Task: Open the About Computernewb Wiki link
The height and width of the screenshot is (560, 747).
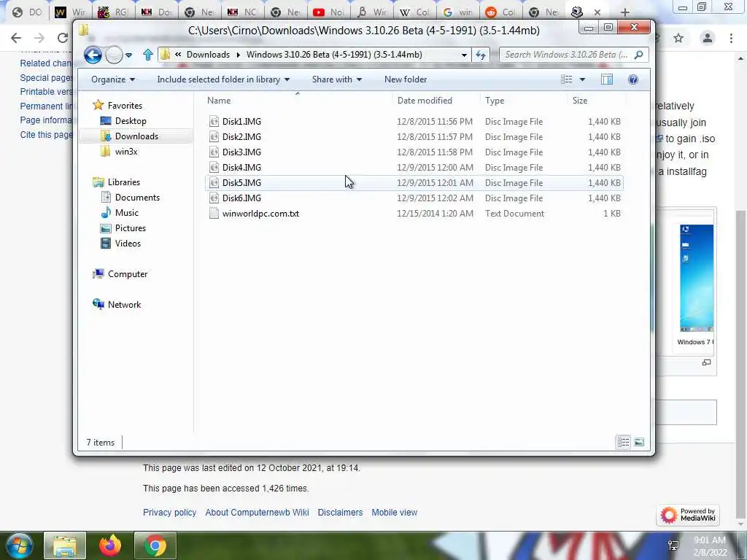Action: pyautogui.click(x=258, y=513)
